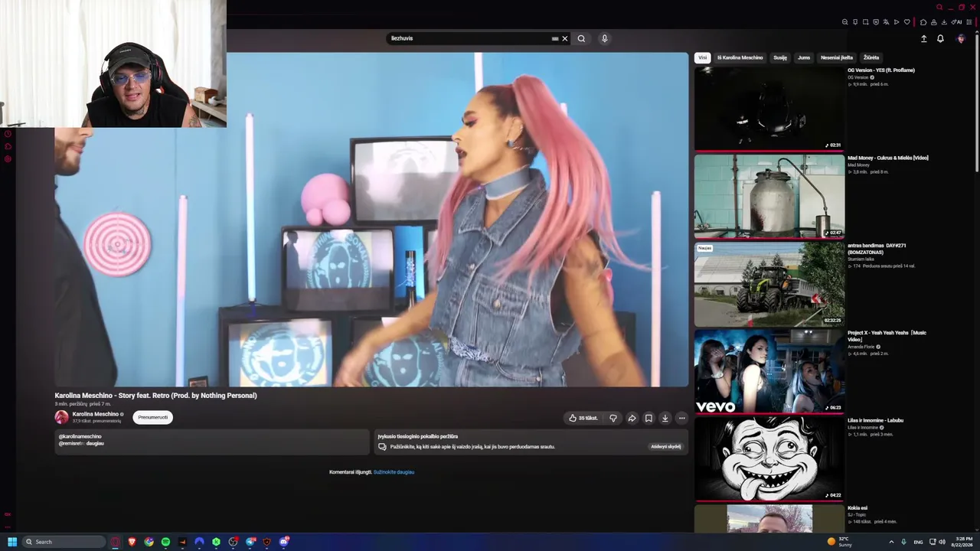Open "Mad Money - Cukrus & Mielės" thumbnail
Screen dimensions: 980x551
769,196
